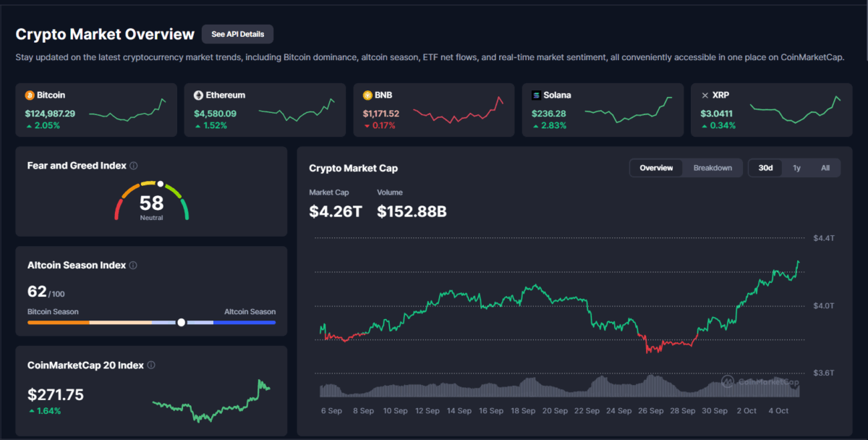Screen dimensions: 868x440
Task: Click the Solana sparkline chart
Action: click(628, 109)
